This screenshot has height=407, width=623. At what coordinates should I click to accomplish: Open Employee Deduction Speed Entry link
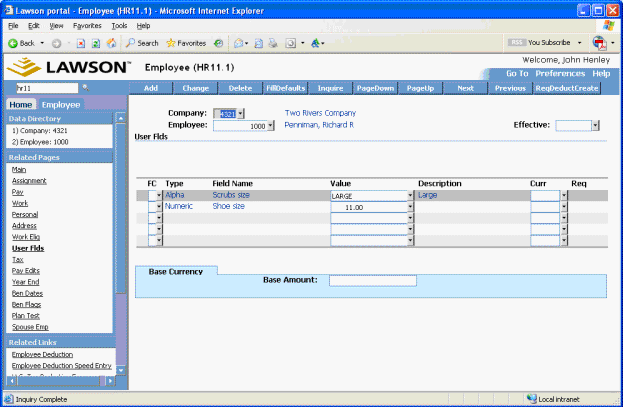[62, 366]
